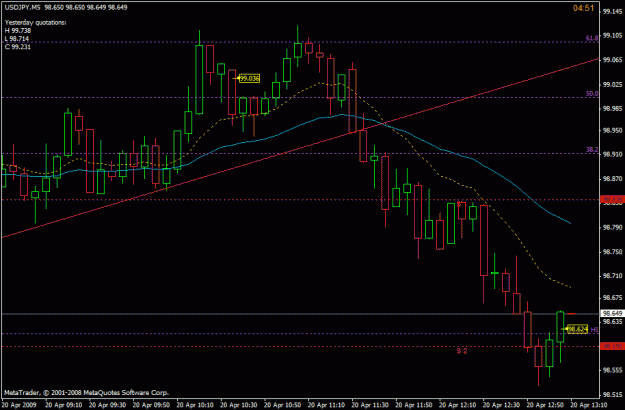Click the 04:51 candle countdown timer
Viewport: 625px width, 410px height.
(584, 8)
